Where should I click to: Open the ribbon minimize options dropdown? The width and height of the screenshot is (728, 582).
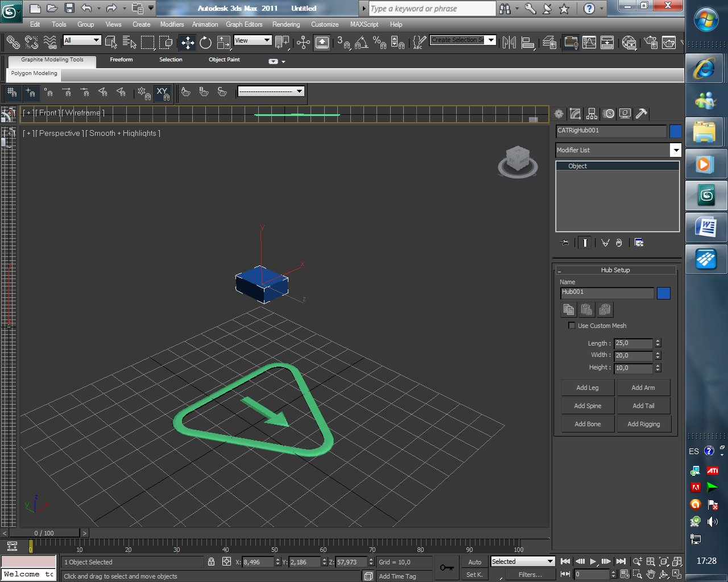pyautogui.click(x=283, y=61)
